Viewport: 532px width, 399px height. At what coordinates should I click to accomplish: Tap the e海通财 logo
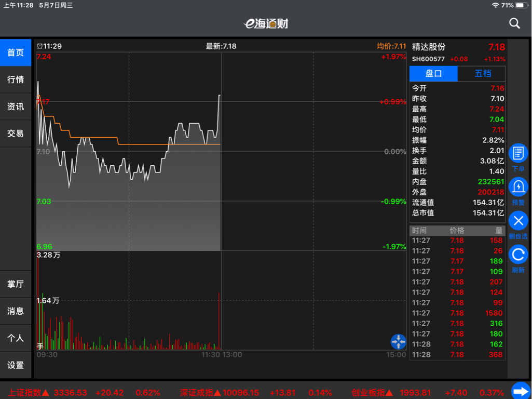[x=266, y=23]
